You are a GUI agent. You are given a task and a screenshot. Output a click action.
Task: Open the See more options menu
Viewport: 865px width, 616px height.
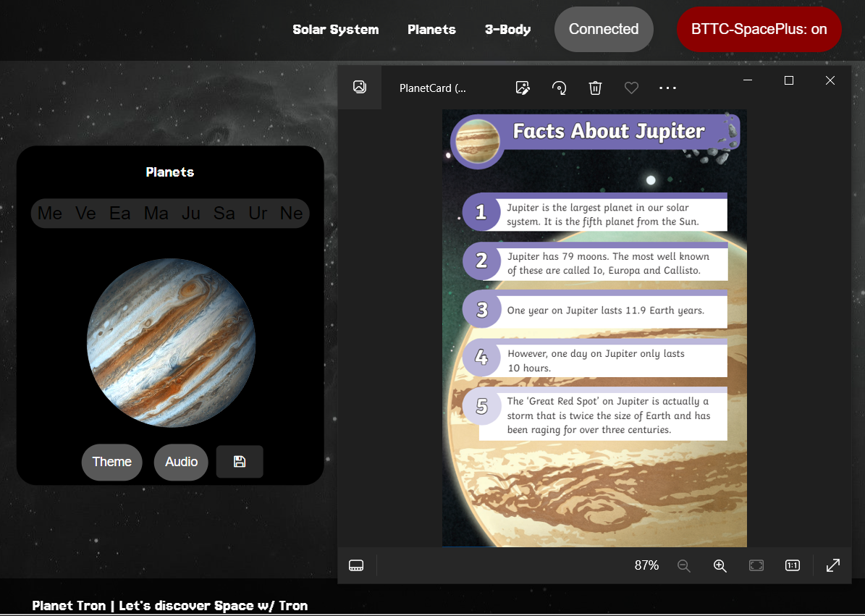pyautogui.click(x=667, y=88)
